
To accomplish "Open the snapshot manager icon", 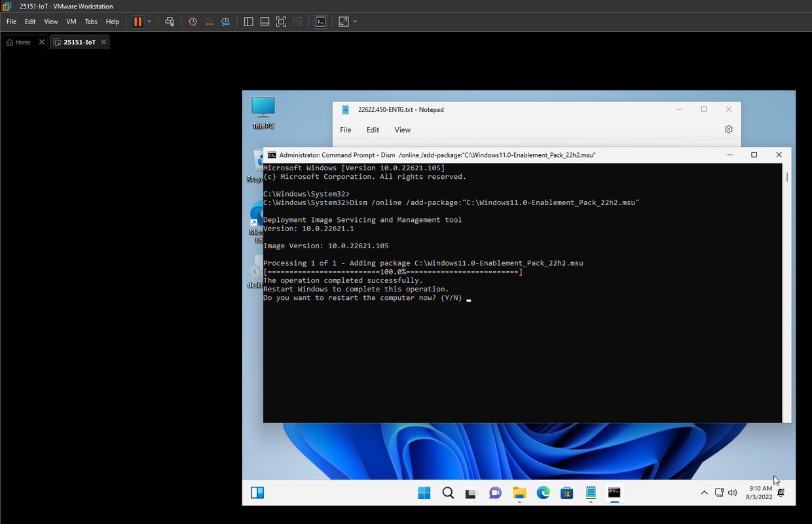I will [x=225, y=22].
